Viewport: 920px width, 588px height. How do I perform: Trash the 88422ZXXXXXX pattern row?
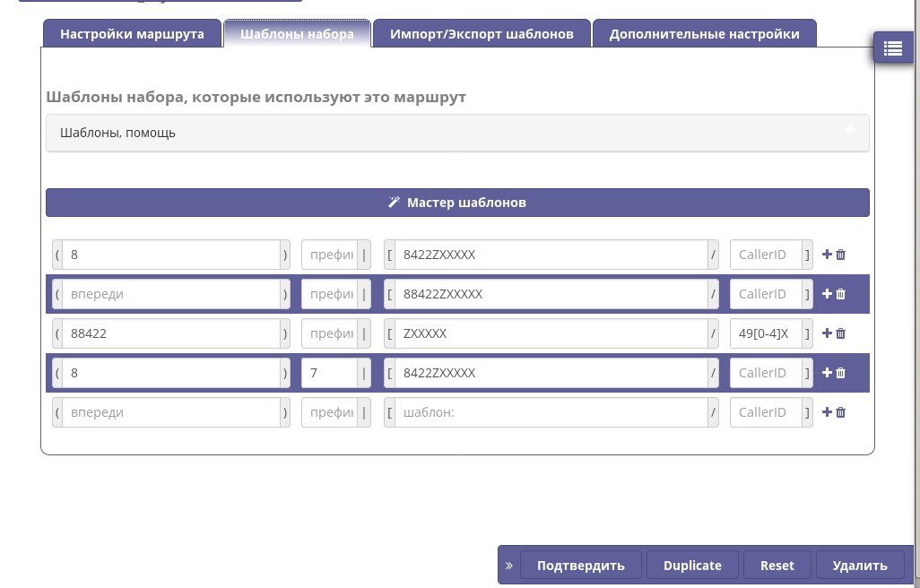[841, 294]
